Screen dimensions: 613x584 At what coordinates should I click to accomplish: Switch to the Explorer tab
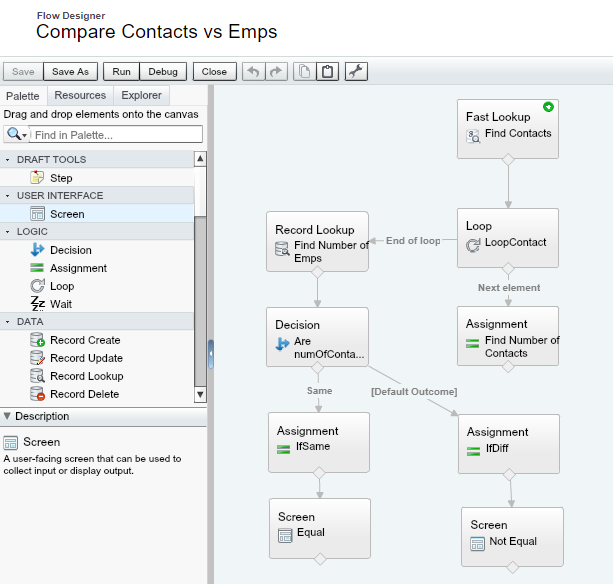140,96
